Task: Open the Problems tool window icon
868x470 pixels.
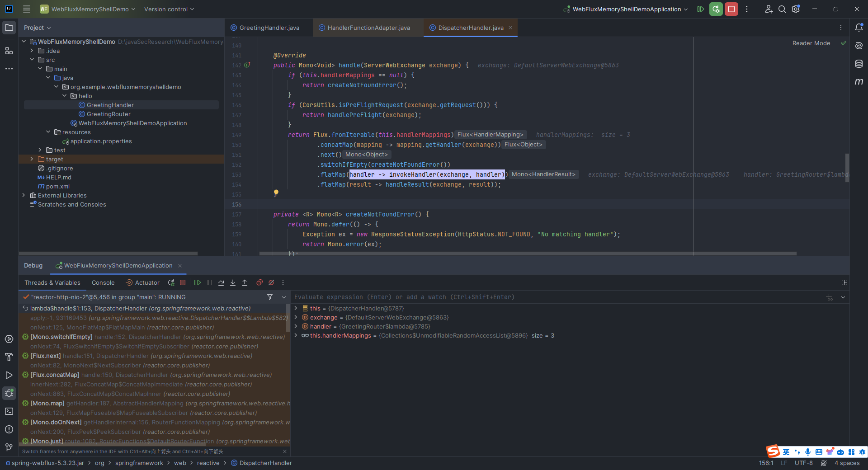Action: (x=9, y=429)
